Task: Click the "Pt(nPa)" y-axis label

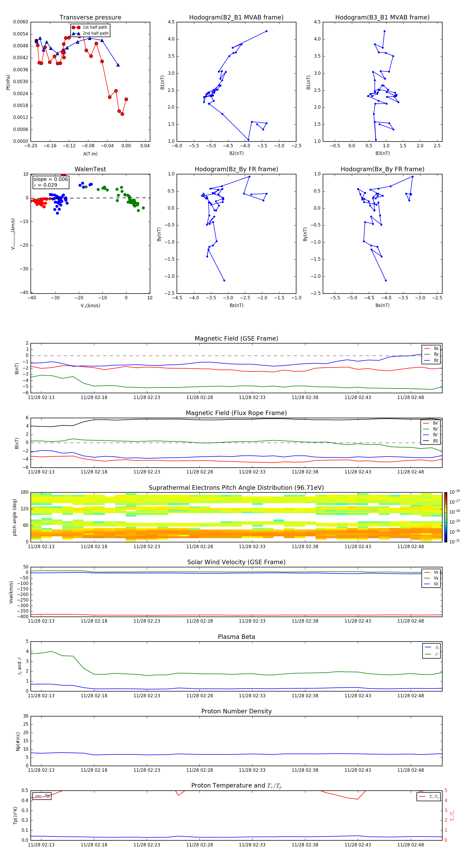Action: pyautogui.click(x=8, y=82)
